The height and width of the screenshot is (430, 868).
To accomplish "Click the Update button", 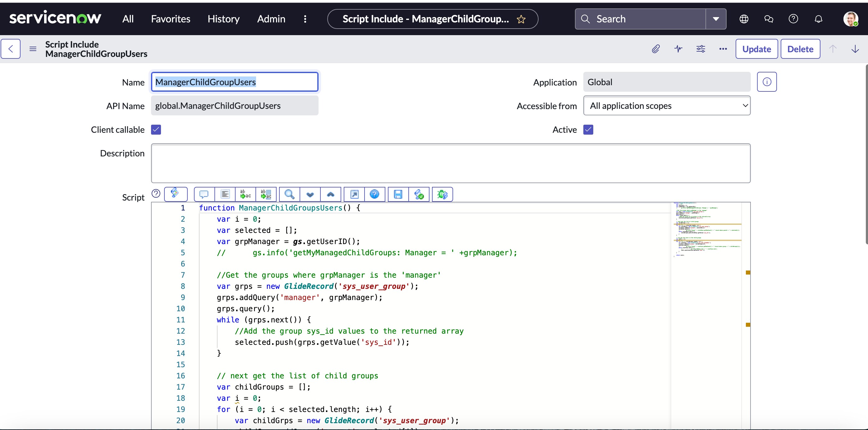I will point(756,49).
